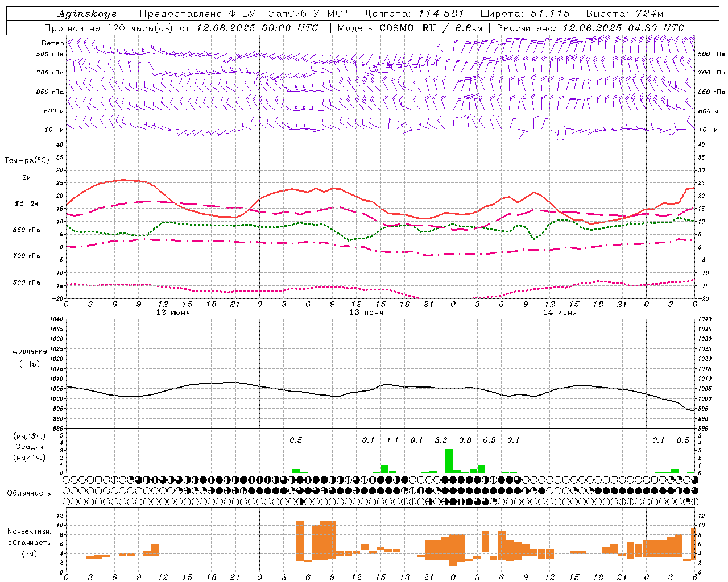Click the computed time "Рассчитано: 12.06.2025 04:39 UTC"
Image resolution: width=728 pixels, height=582 pixels.
click(590, 28)
